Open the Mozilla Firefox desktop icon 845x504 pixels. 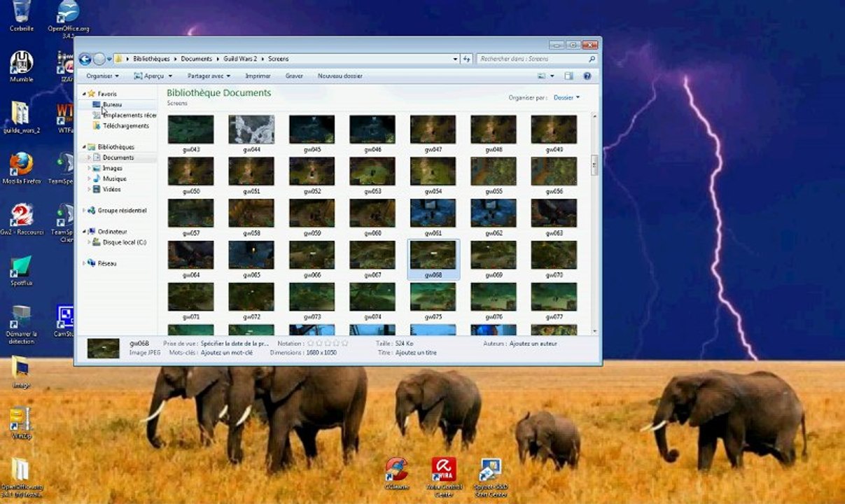[22, 168]
